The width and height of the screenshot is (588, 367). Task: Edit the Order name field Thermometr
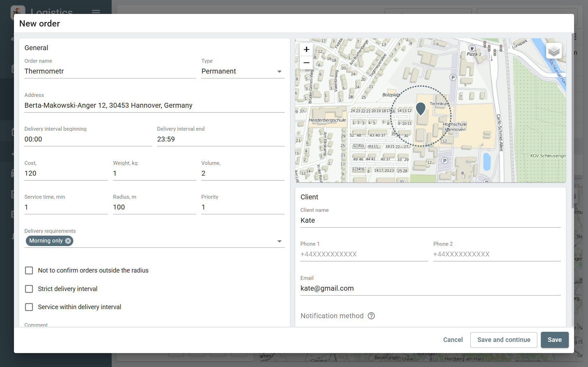110,71
